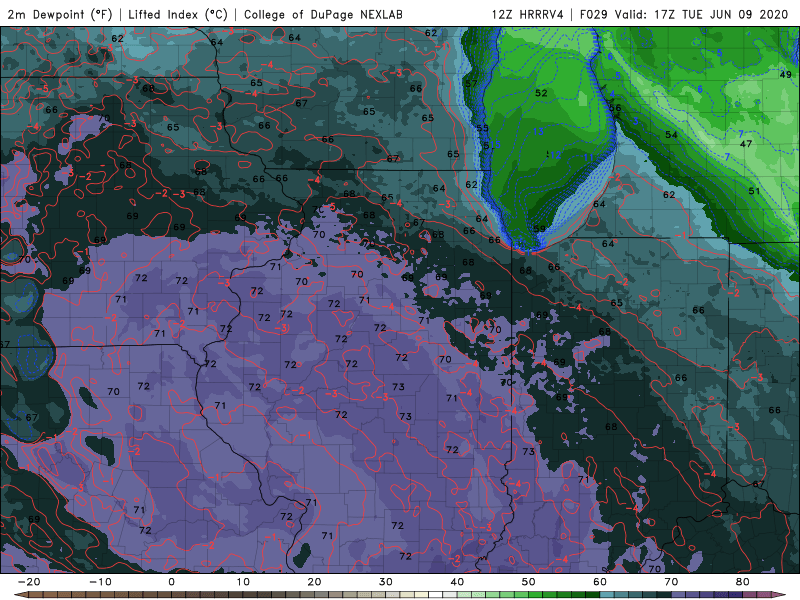Click the -20 tick label on the color scale
The image size is (800, 600).
click(29, 582)
